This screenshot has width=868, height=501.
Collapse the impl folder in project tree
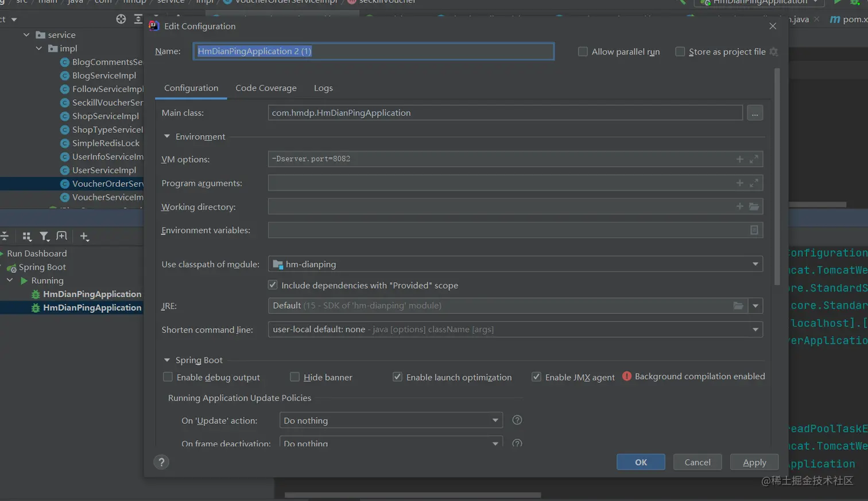[x=39, y=49]
